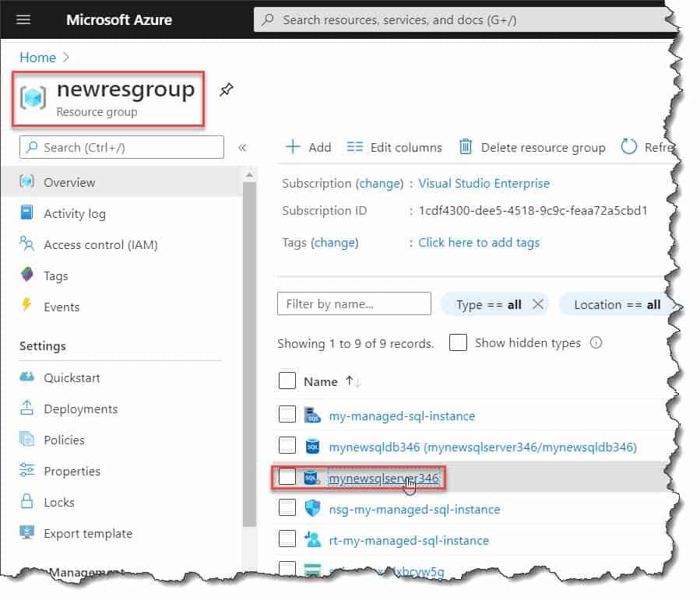700x600 pixels.
Task: Click the sidebar scrollbar up arrow
Action: pyautogui.click(x=249, y=175)
